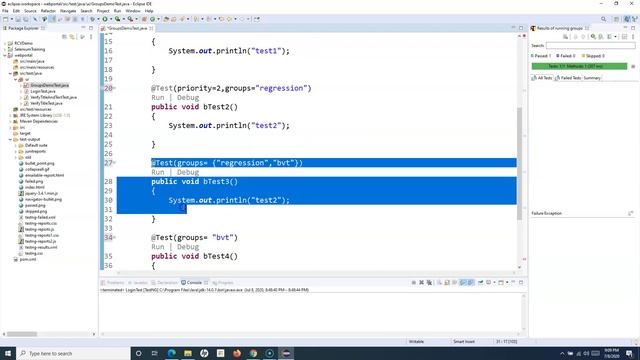
Task: Click the New file toolbar icon
Action: pyautogui.click(x=6, y=19)
